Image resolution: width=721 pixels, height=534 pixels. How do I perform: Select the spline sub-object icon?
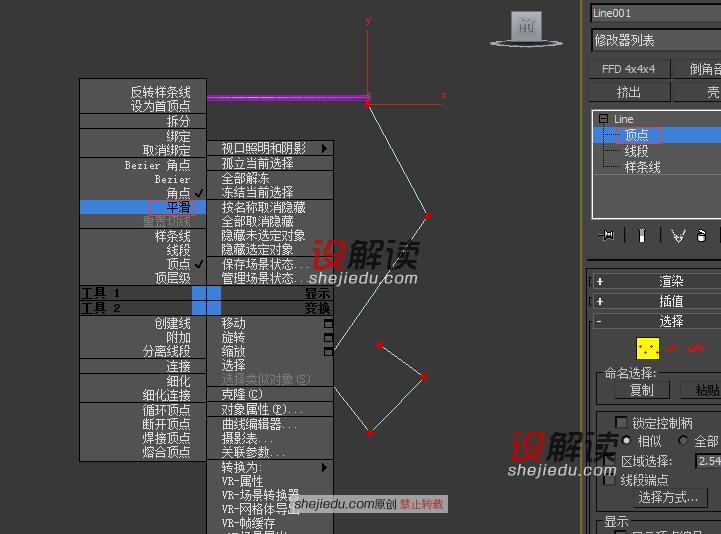(697, 349)
